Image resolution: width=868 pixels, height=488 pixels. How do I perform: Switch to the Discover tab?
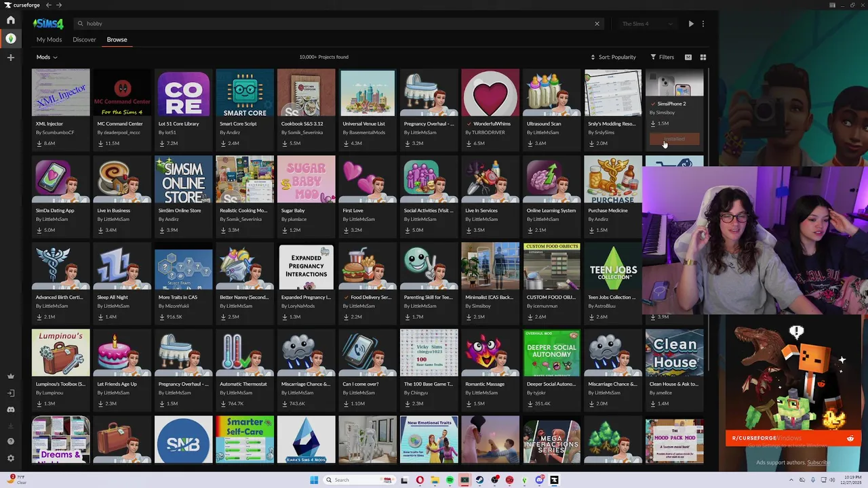coord(84,39)
